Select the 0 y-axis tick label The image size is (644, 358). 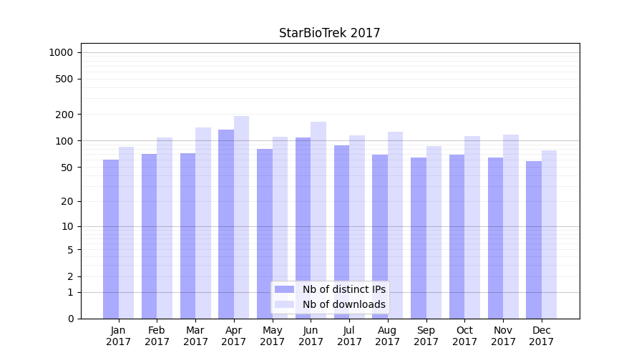(x=70, y=319)
